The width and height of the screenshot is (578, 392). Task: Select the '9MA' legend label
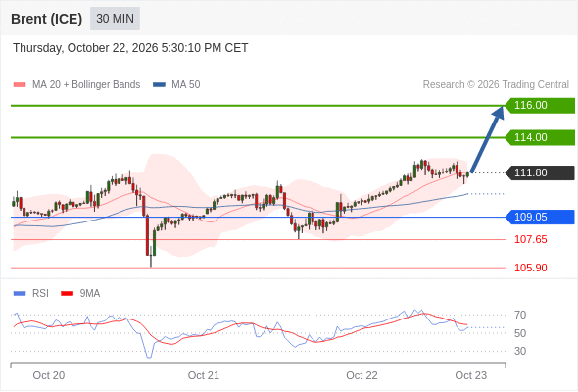click(x=90, y=294)
